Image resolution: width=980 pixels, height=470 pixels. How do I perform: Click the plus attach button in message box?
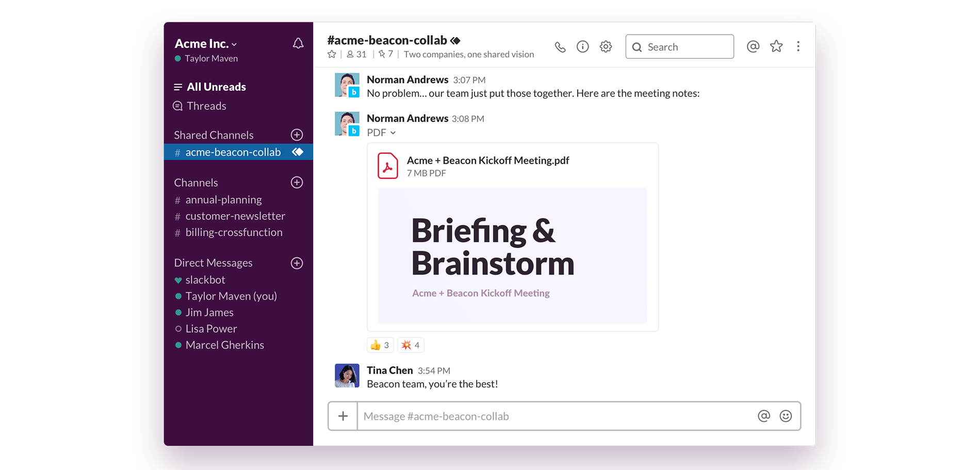(343, 416)
